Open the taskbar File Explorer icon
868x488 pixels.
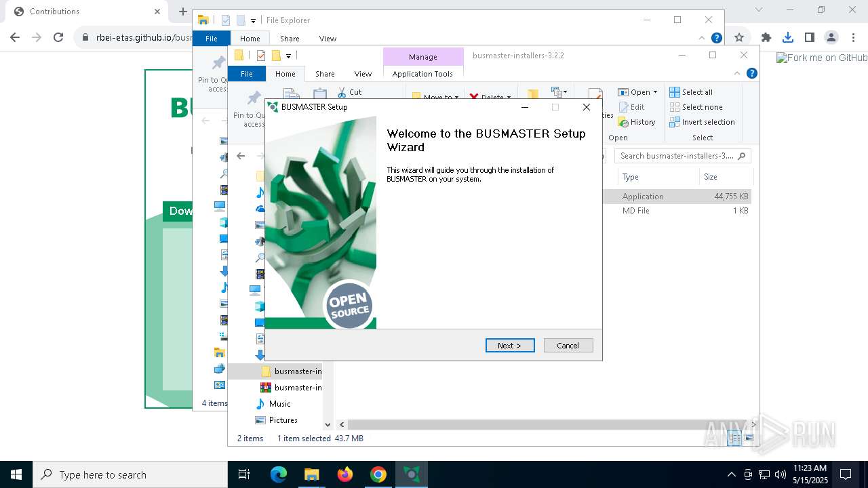[x=311, y=474]
